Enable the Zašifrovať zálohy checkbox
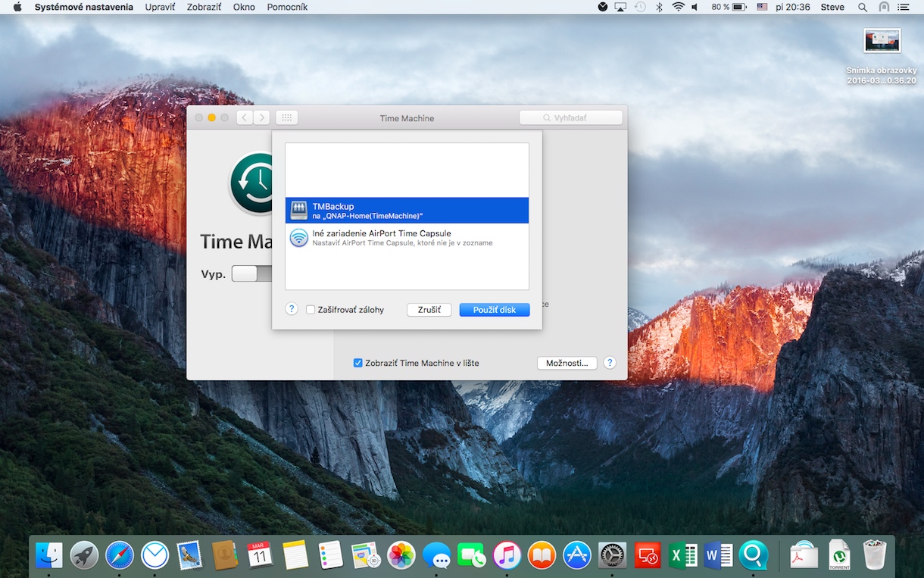This screenshot has height=578, width=924. click(311, 310)
